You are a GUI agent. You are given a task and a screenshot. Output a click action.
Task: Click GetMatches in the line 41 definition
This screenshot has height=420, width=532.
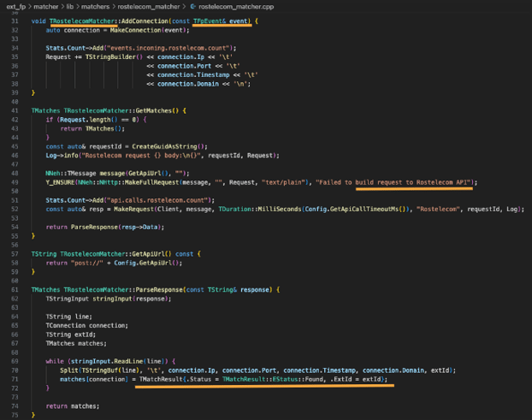pos(154,110)
